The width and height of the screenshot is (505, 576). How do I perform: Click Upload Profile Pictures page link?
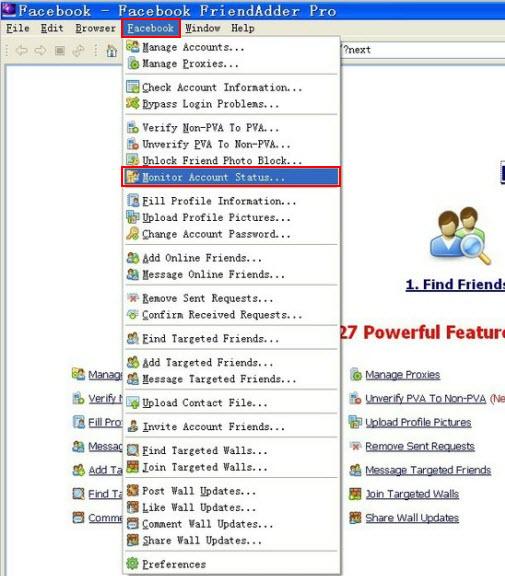click(418, 422)
